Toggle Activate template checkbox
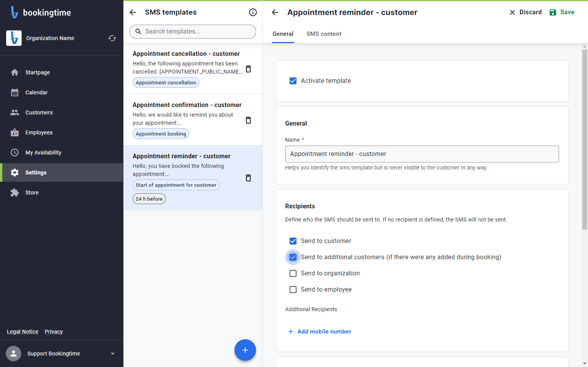This screenshot has height=367, width=588. pyautogui.click(x=293, y=81)
